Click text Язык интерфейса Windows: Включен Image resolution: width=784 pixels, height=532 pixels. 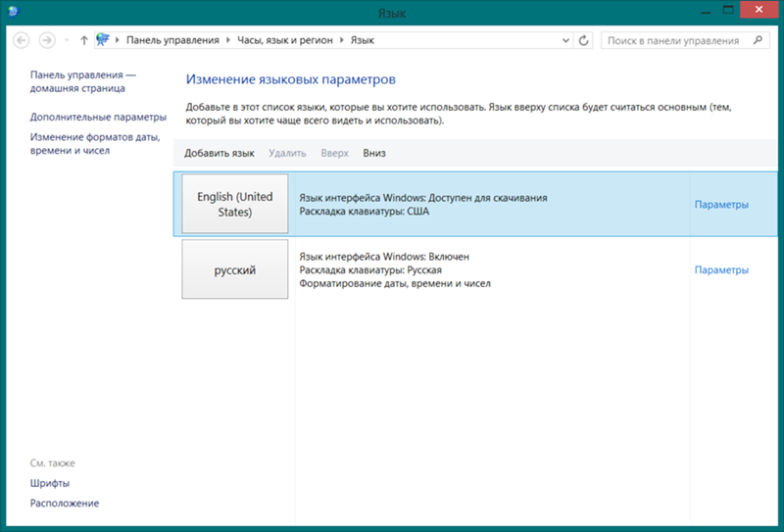click(x=384, y=257)
